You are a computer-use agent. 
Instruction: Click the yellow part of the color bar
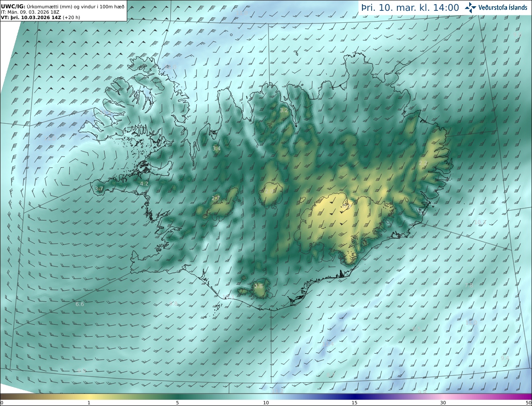89,396
